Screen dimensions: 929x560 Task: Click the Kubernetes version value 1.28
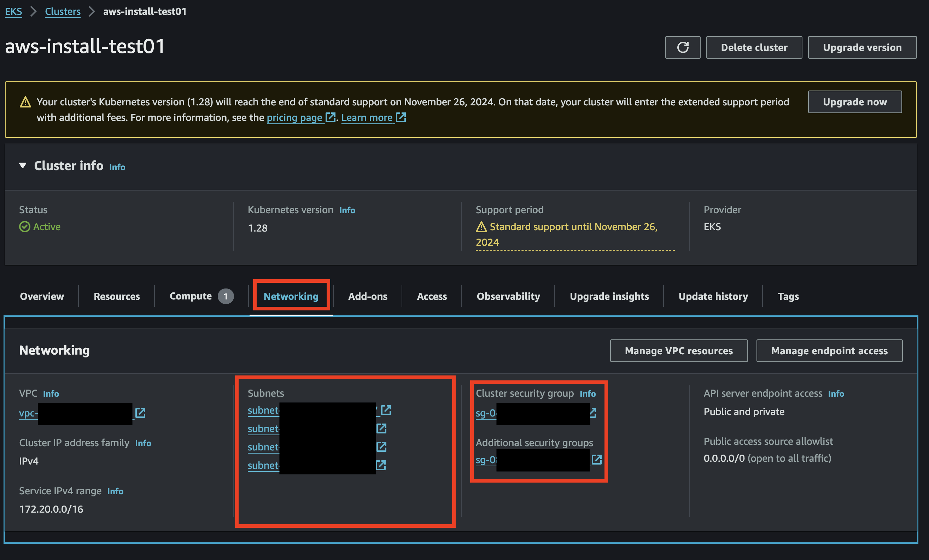click(x=257, y=228)
